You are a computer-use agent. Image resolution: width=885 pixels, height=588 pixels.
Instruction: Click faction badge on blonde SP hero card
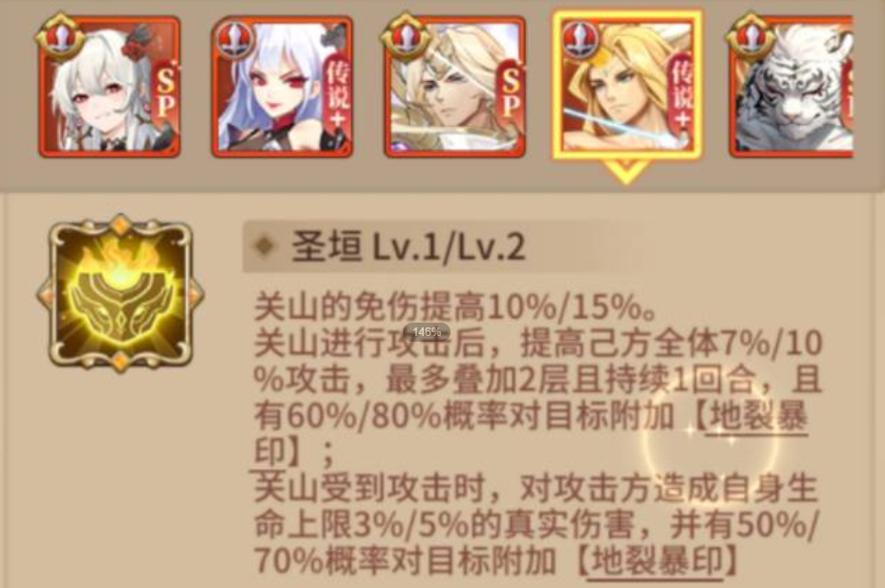pos(406,36)
